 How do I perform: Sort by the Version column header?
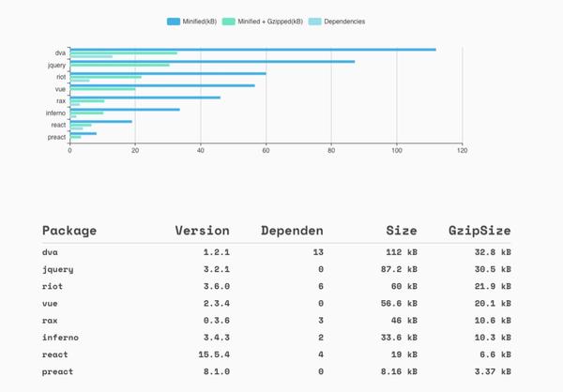point(203,231)
